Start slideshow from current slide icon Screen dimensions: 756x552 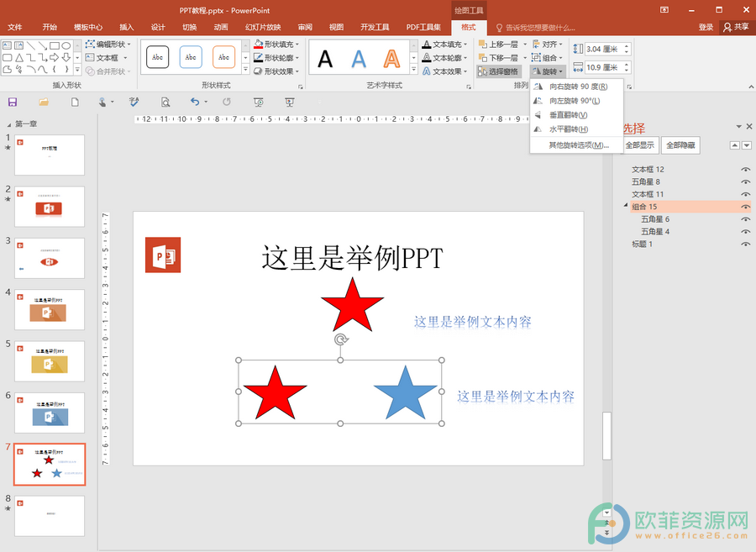tap(289, 103)
